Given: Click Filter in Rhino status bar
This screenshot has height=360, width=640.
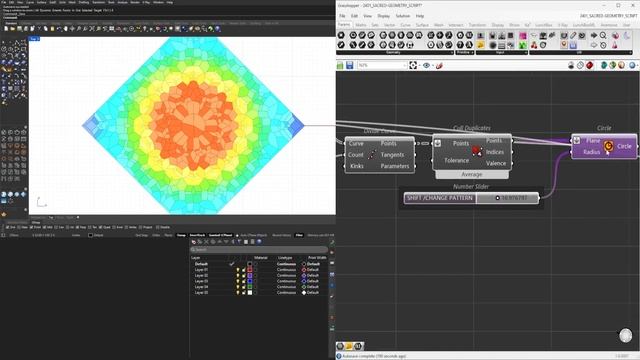Looking at the screenshot, I should pos(299,235).
